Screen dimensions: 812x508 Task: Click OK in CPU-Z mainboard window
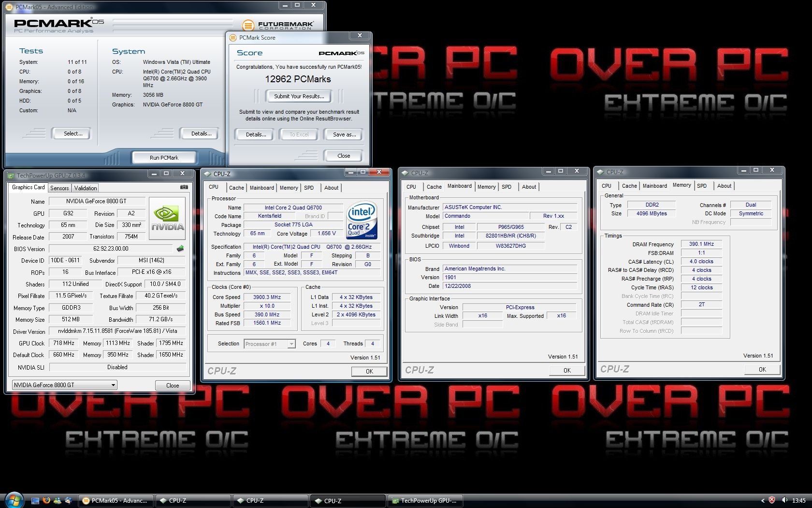(567, 371)
